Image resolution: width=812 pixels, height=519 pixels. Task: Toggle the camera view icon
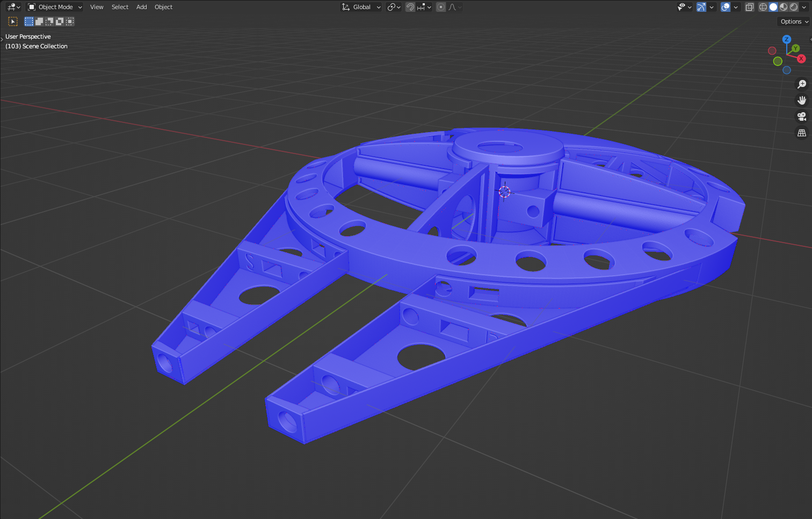click(802, 116)
